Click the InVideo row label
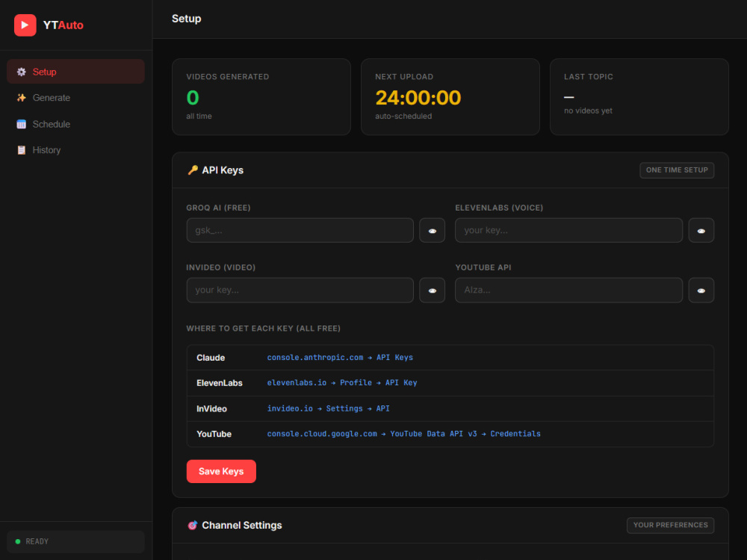This screenshot has width=747, height=560. 211,408
